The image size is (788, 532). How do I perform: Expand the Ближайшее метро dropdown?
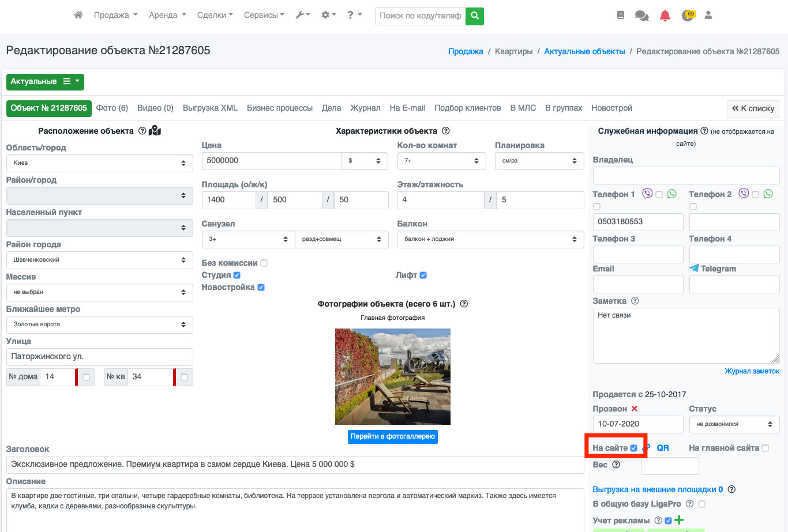point(99,325)
